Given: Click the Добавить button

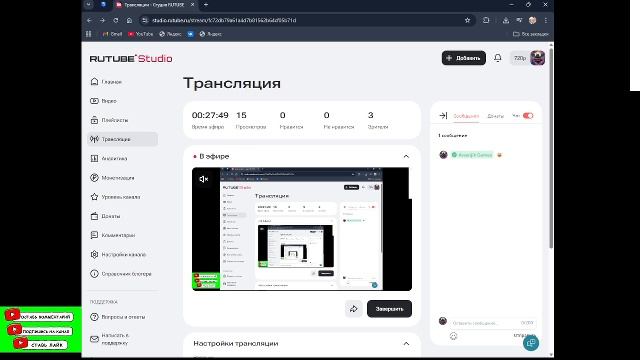Looking at the screenshot, I should (x=464, y=58).
